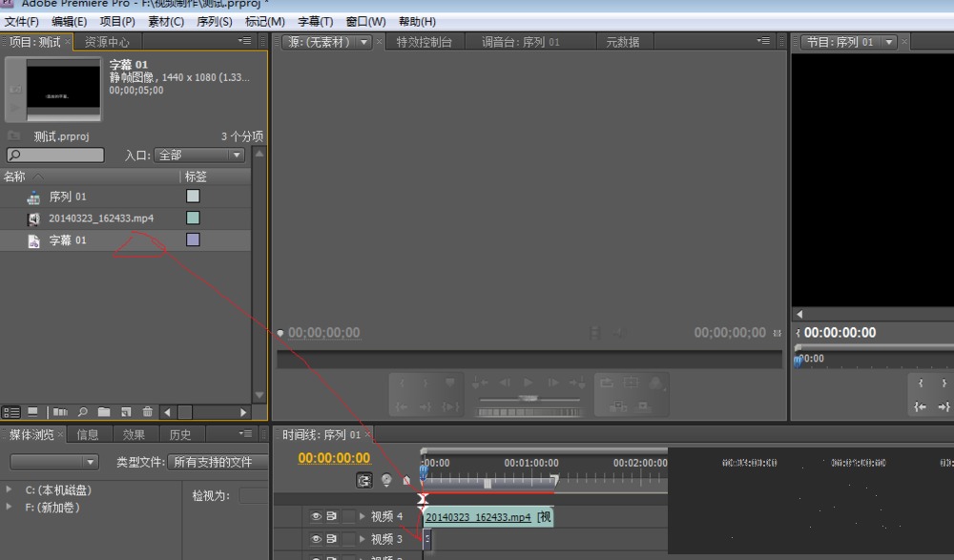Switch Project panel to icon view
This screenshot has width=954, height=560.
pos(32,412)
